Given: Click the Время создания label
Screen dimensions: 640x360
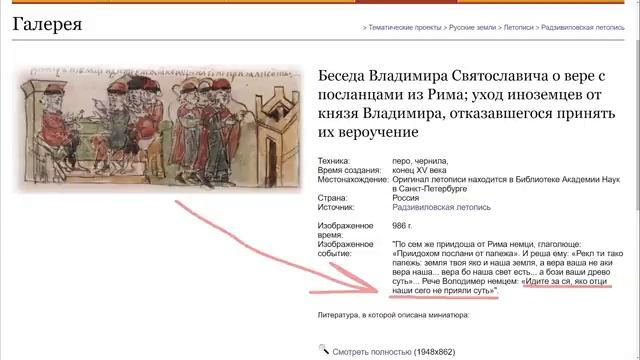Looking at the screenshot, I should pyautogui.click(x=349, y=170).
